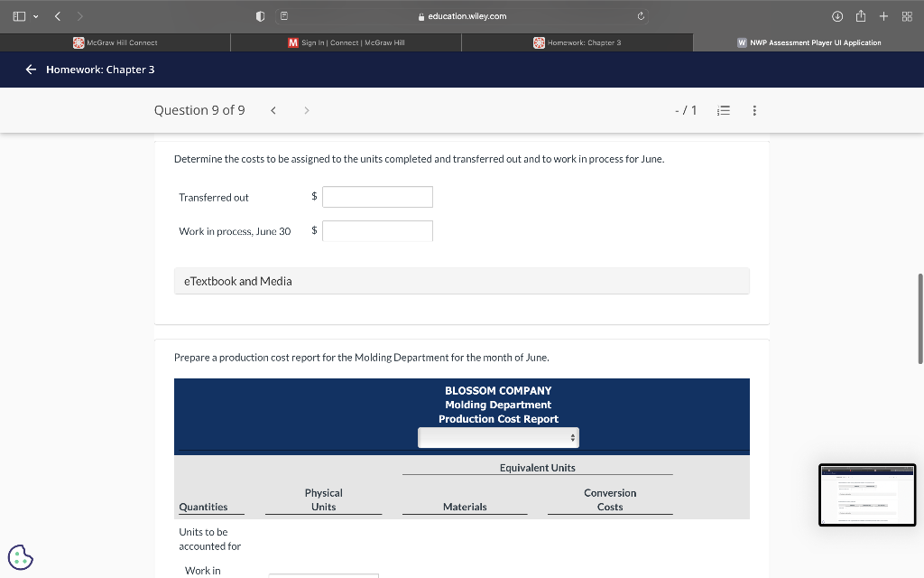Show tab overview grid icon
The image size is (924, 578).
tap(907, 16)
